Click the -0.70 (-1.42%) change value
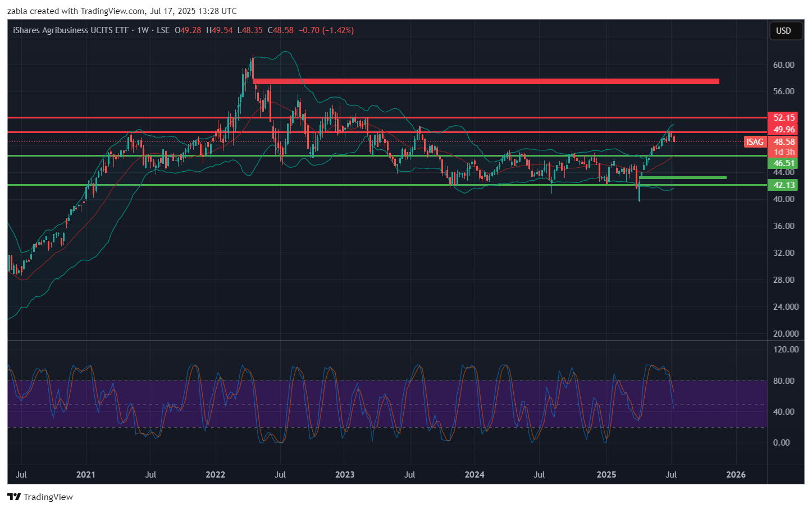The height and width of the screenshot is (509, 812). (326, 30)
